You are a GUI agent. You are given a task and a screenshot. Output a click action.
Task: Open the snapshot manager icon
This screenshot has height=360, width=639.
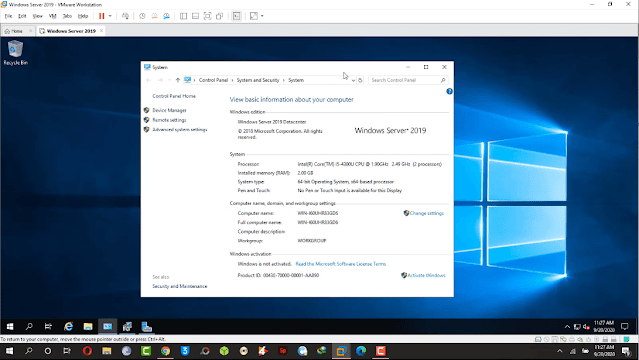pyautogui.click(x=166, y=16)
